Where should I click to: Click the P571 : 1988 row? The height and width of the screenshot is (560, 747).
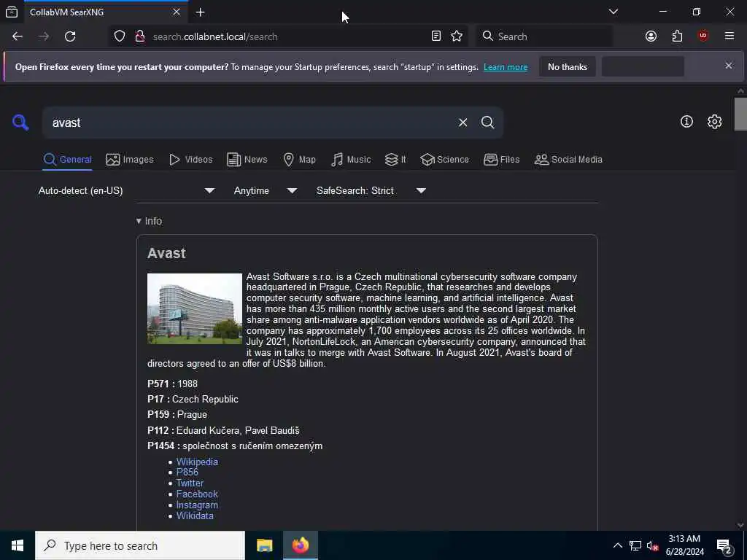[x=172, y=384]
